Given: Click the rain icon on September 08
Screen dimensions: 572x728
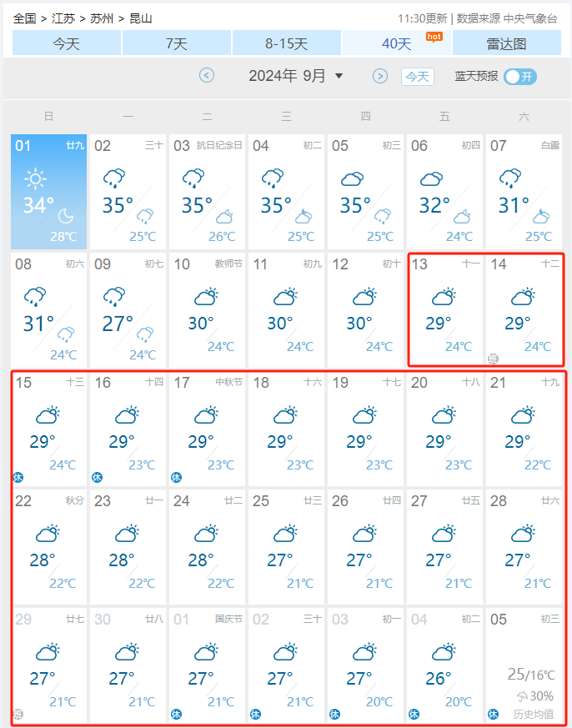Looking at the screenshot, I should (x=35, y=296).
